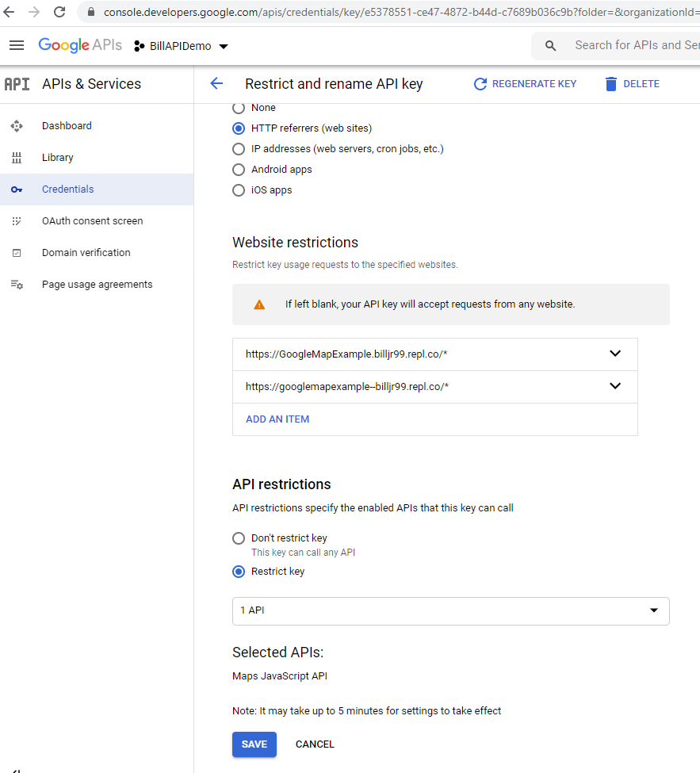Click REGENERATE KEY button
The width and height of the screenshot is (700, 773).
525,84
